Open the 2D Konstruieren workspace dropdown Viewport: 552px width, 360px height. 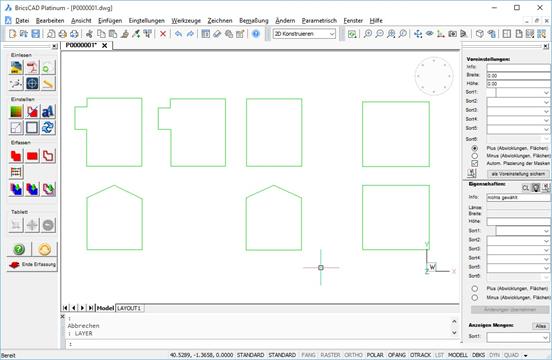pos(304,34)
